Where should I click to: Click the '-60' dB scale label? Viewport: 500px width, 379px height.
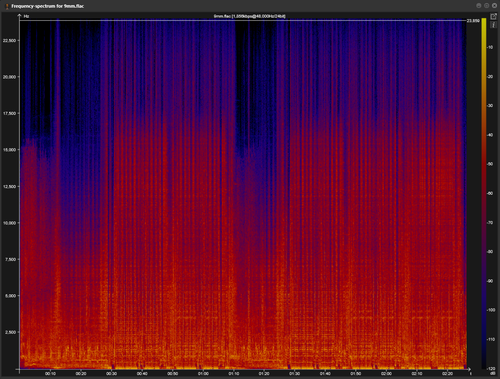[x=490, y=193]
